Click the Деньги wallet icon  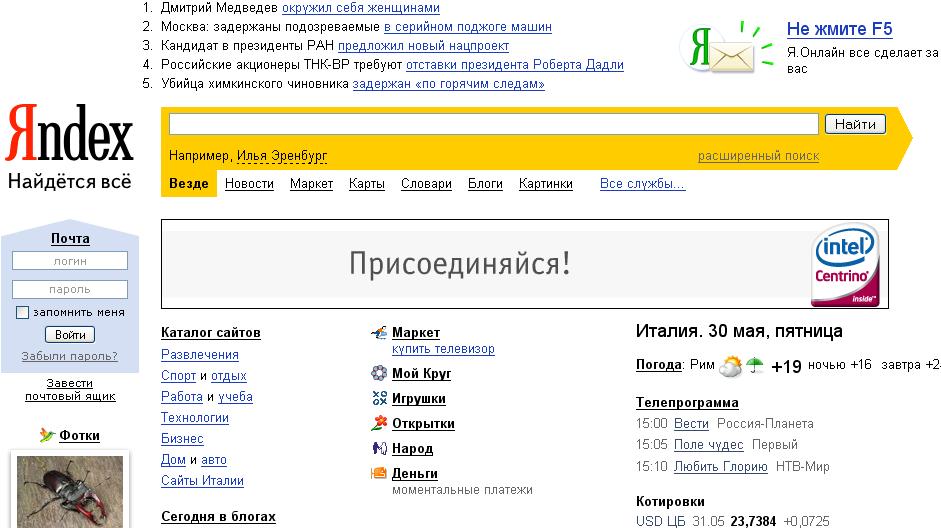pyautogui.click(x=379, y=473)
